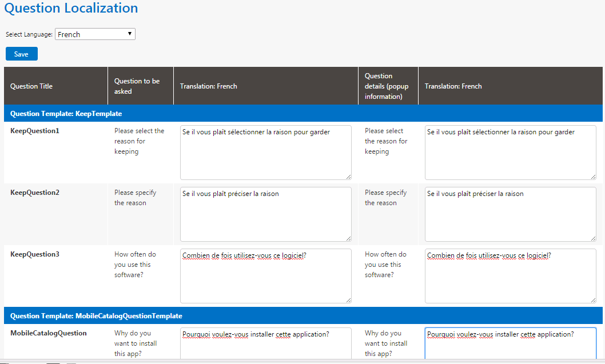Viewport: 605px width, 364px height.
Task: Select KeepQuestion3 details translation text area
Action: (x=510, y=276)
